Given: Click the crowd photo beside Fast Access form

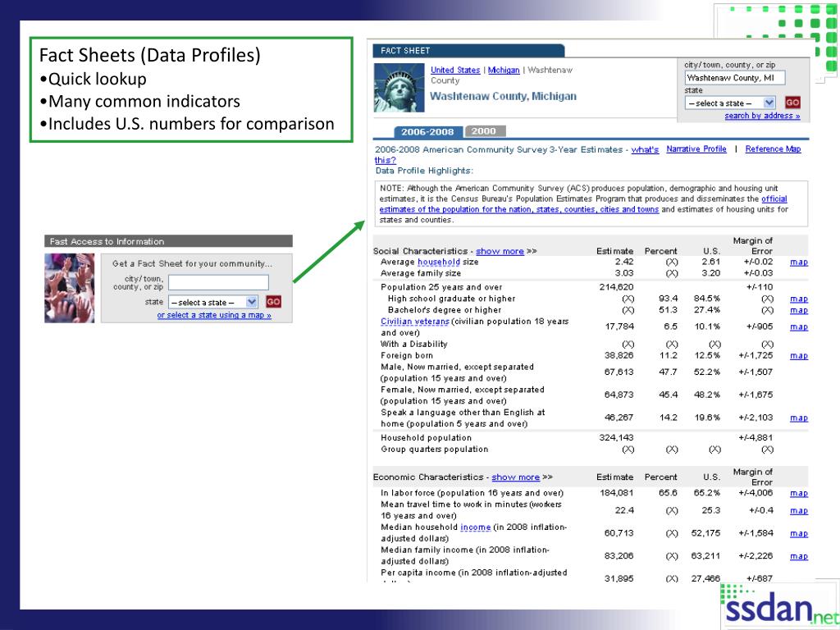Looking at the screenshot, I should pos(70,288).
